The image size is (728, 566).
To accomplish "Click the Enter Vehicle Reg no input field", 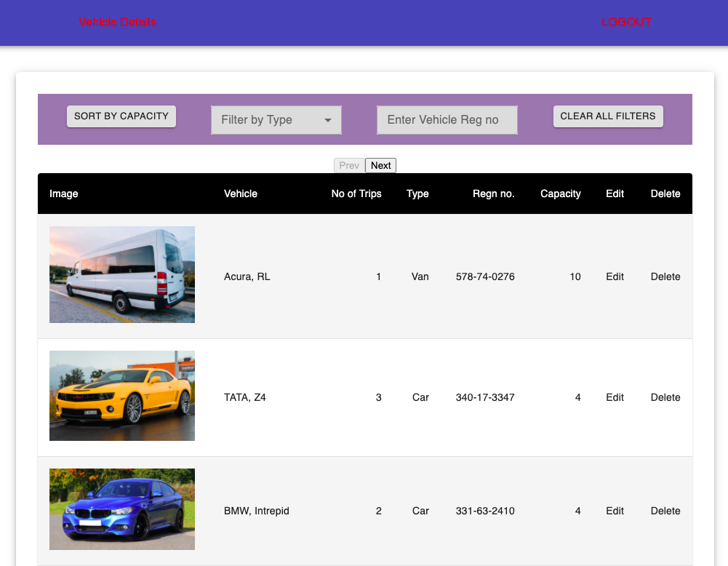I will tap(447, 119).
